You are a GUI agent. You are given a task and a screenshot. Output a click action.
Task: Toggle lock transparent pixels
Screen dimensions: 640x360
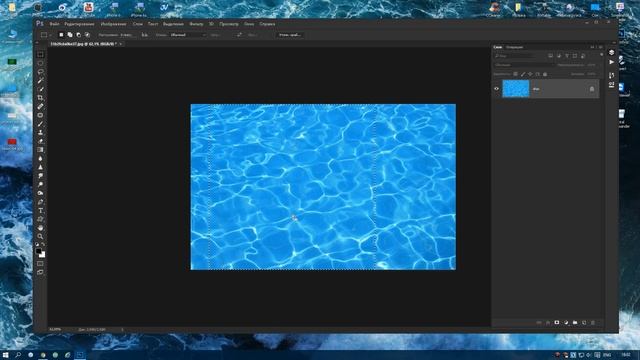pos(516,74)
